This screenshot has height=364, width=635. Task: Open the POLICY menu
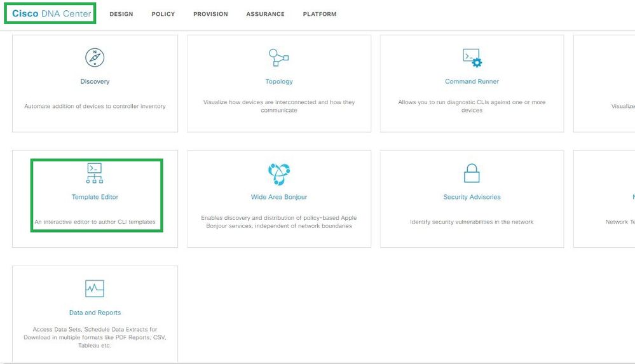[163, 14]
